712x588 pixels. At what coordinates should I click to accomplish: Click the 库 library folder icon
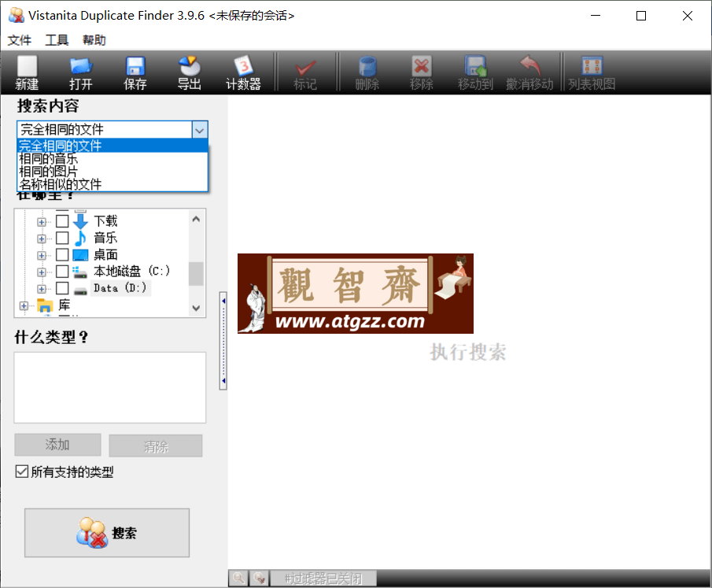point(45,305)
